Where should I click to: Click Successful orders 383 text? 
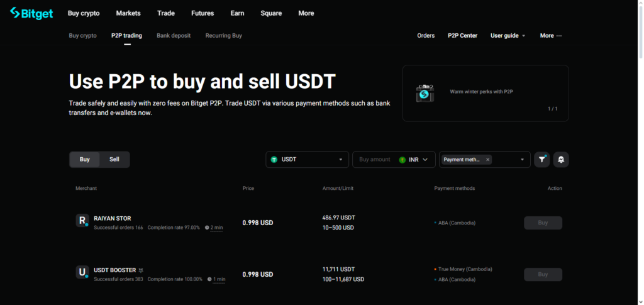coord(118,279)
